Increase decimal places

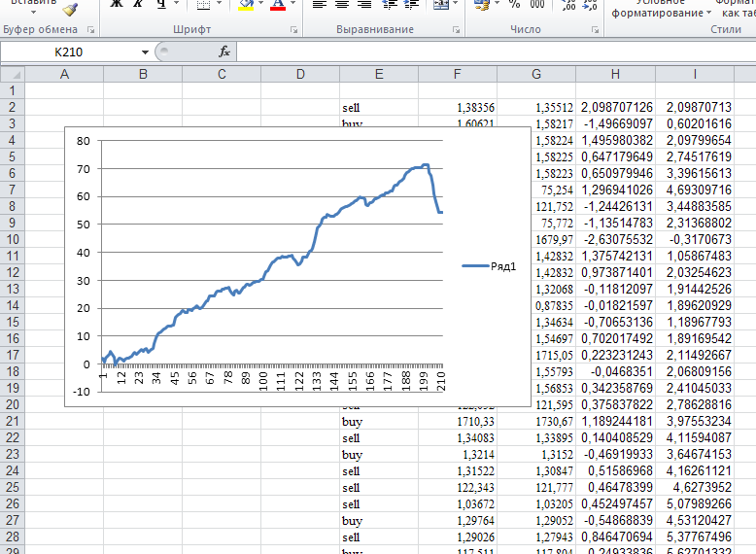coord(567,4)
